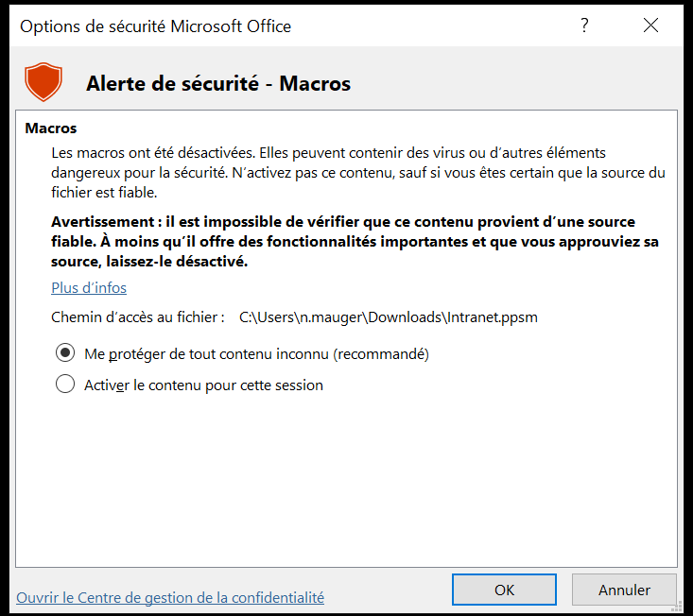The height and width of the screenshot is (616, 693).
Task: Click the bold 'Macros' section title
Action: [x=51, y=128]
